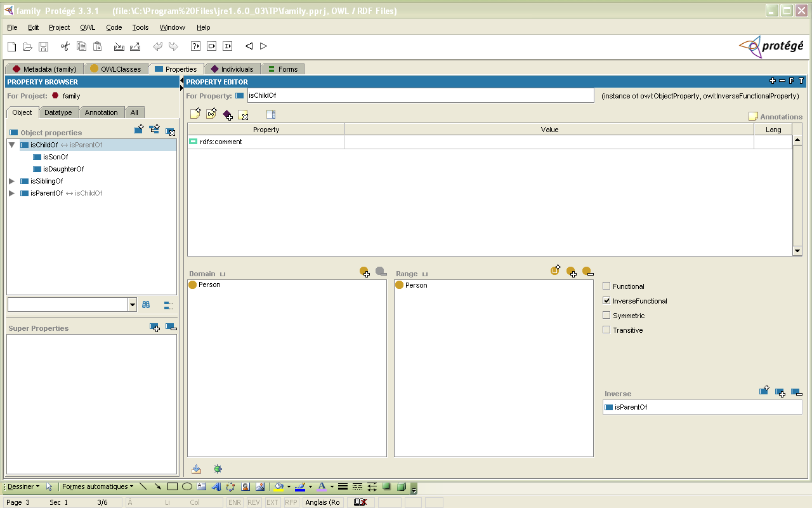
Task: Delete the selected property icon in browser
Action: click(x=170, y=131)
